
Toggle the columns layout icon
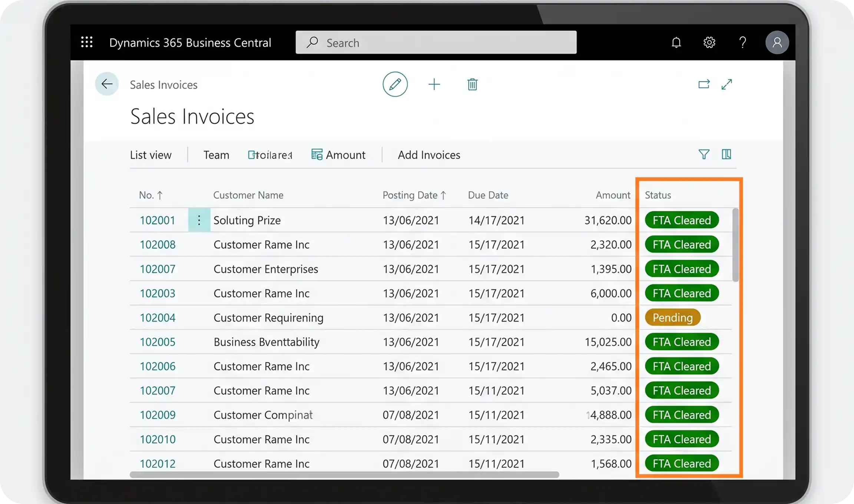(x=726, y=154)
